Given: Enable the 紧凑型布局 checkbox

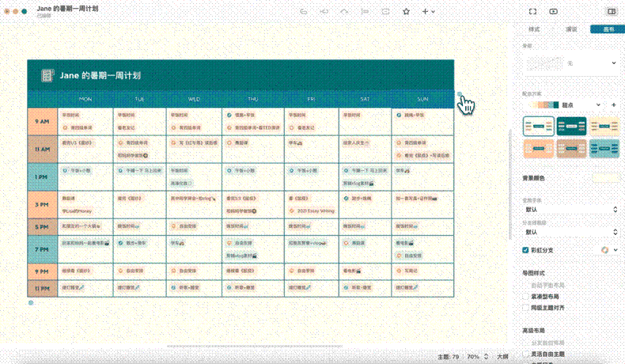Looking at the screenshot, I should (x=526, y=296).
